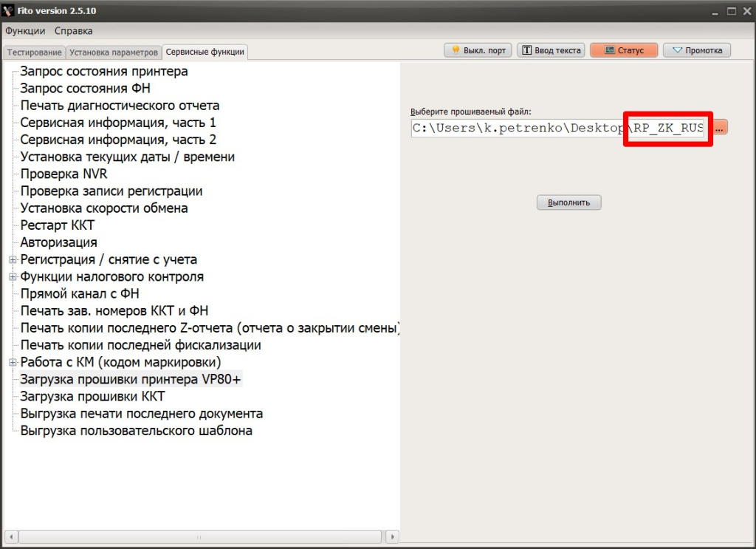The width and height of the screenshot is (756, 549).
Task: Open file browse button with three dots
Action: tap(719, 129)
